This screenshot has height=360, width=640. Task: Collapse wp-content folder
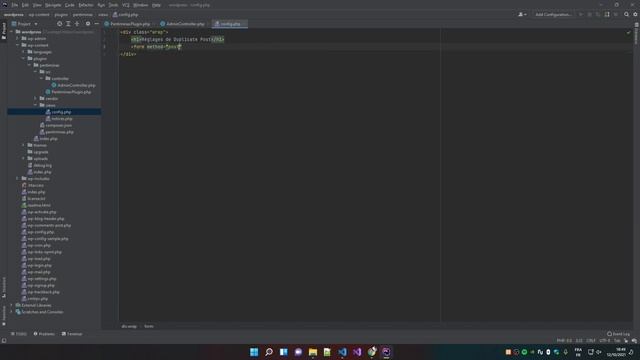pos(18,45)
